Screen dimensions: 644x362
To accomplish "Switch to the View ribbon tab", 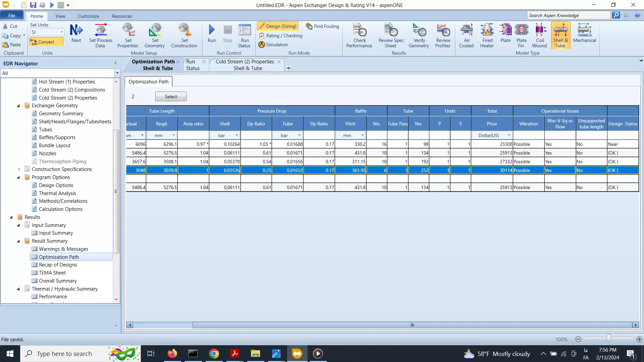I will (x=60, y=16).
